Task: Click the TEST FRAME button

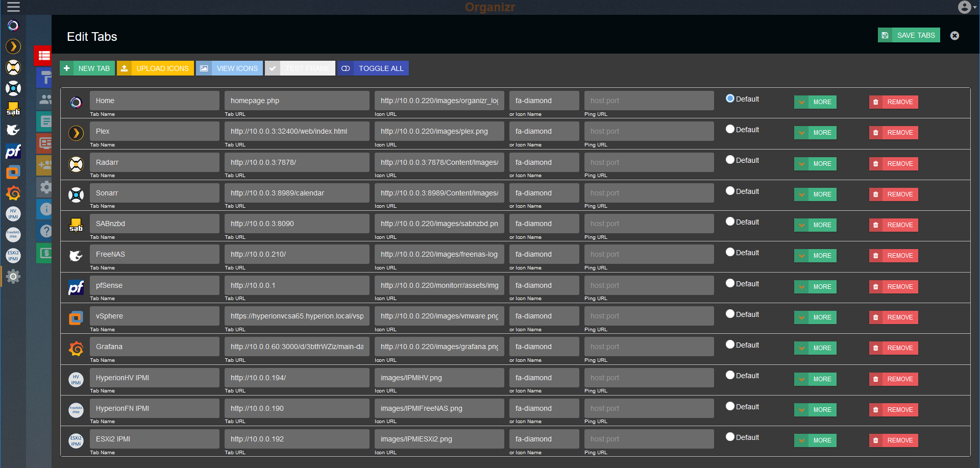Action: click(x=300, y=68)
